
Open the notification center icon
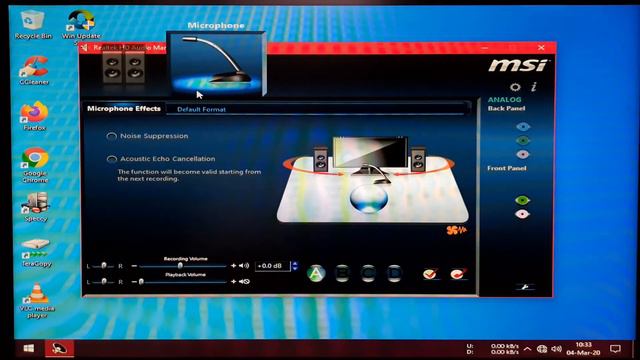point(615,349)
